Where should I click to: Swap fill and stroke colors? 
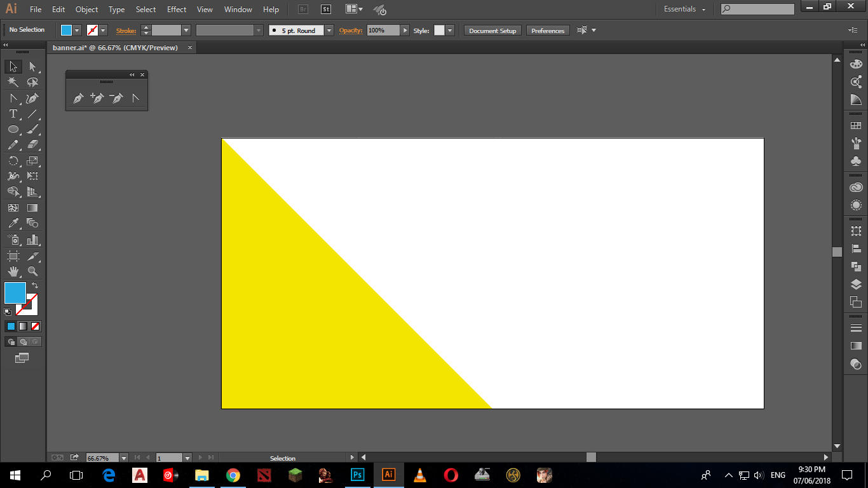point(35,286)
